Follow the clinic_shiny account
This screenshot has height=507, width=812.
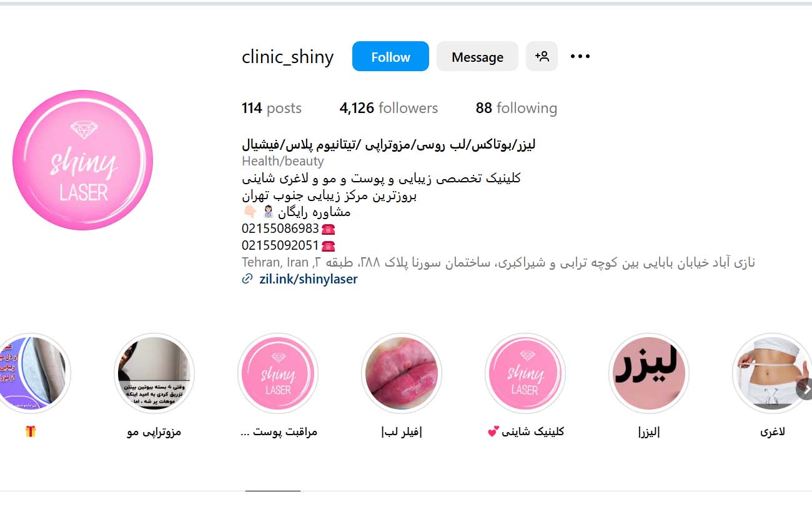(x=390, y=56)
